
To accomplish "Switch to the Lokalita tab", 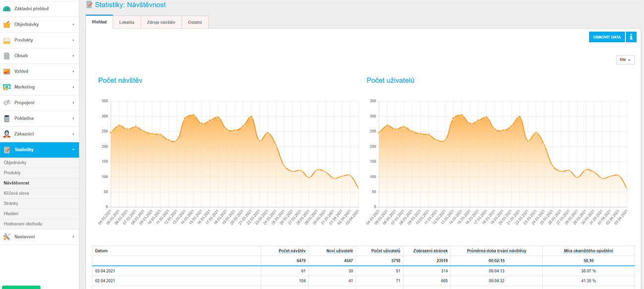I will click(x=126, y=22).
